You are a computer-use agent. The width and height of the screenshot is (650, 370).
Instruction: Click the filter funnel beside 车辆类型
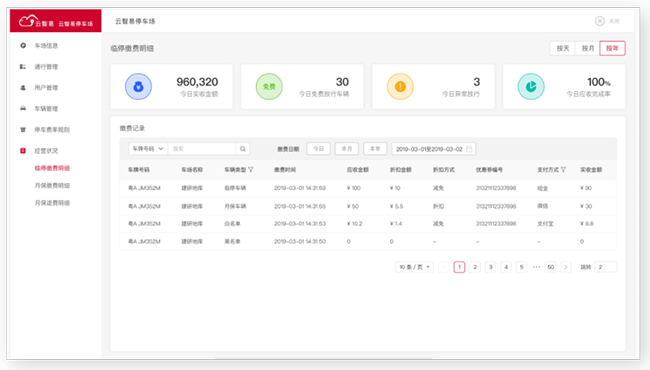pyautogui.click(x=251, y=170)
